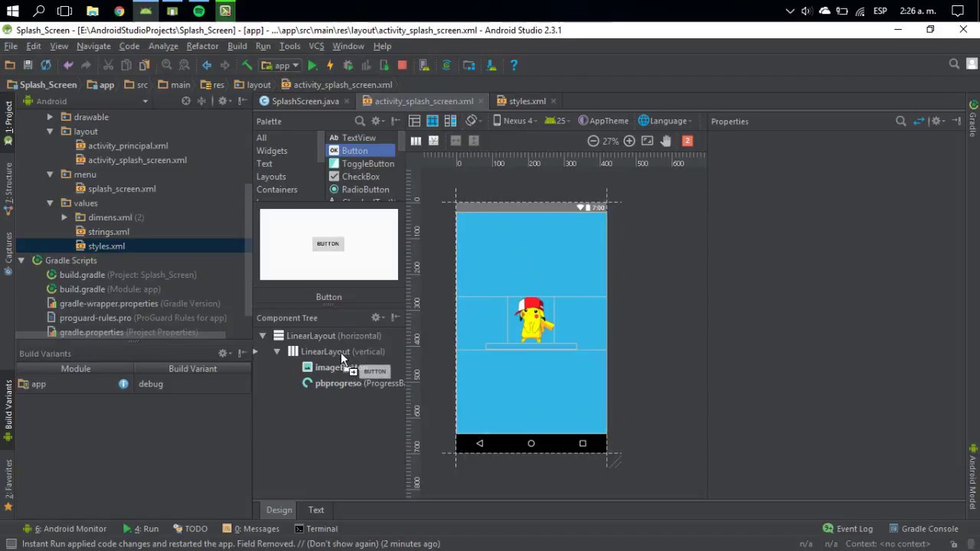Image resolution: width=980 pixels, height=551 pixels.
Task: Open the Gradle Console
Action: tap(923, 529)
